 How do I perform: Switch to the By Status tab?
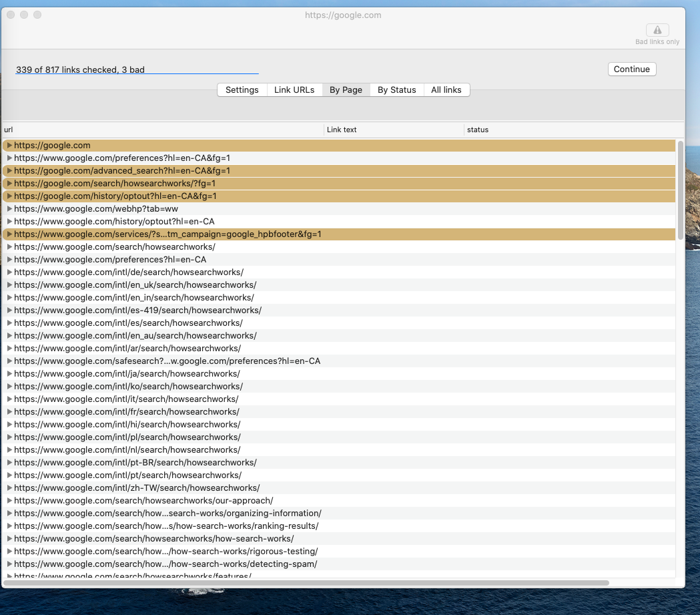[397, 89]
